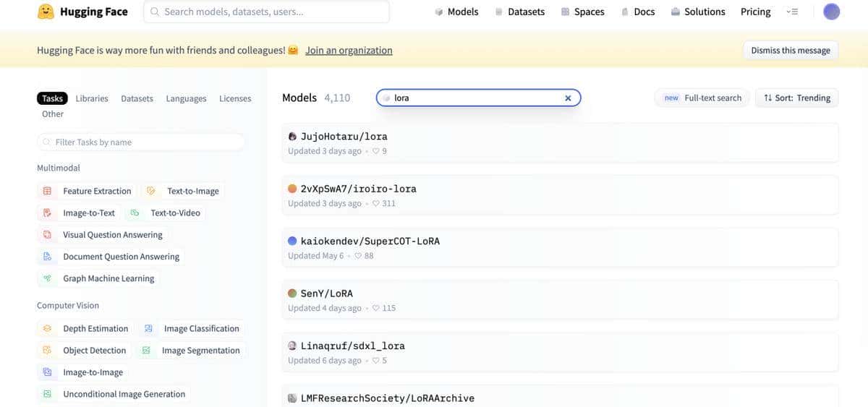The height and width of the screenshot is (407, 868).
Task: Select the Text-to-Video task icon
Action: [x=135, y=213]
